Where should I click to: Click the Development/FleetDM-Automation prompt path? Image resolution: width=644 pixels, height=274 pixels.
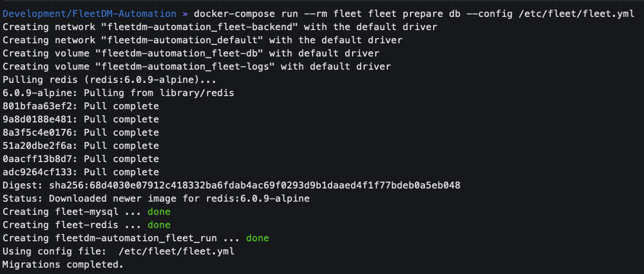90,14
